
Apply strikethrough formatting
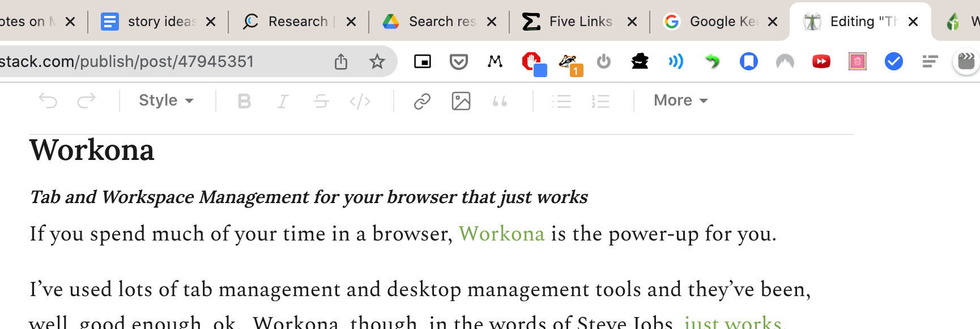tap(321, 101)
